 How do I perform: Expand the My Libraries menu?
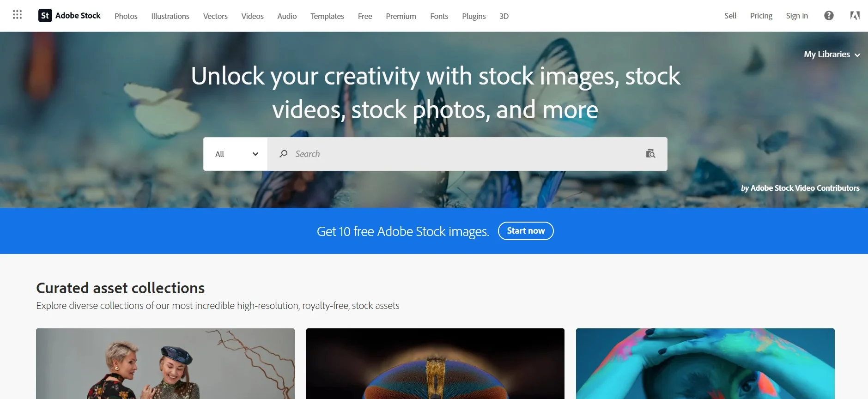832,54
